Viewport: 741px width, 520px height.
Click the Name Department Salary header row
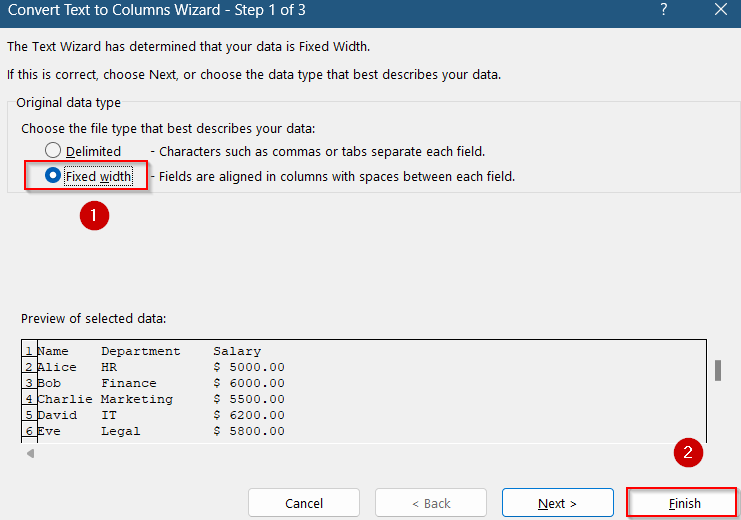click(148, 351)
